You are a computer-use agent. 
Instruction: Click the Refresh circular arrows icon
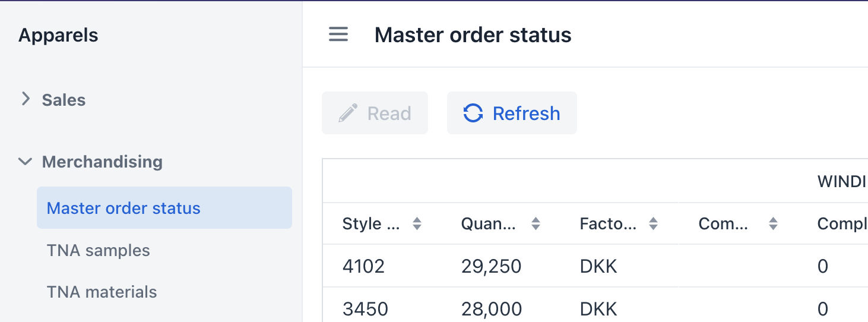pos(473,113)
